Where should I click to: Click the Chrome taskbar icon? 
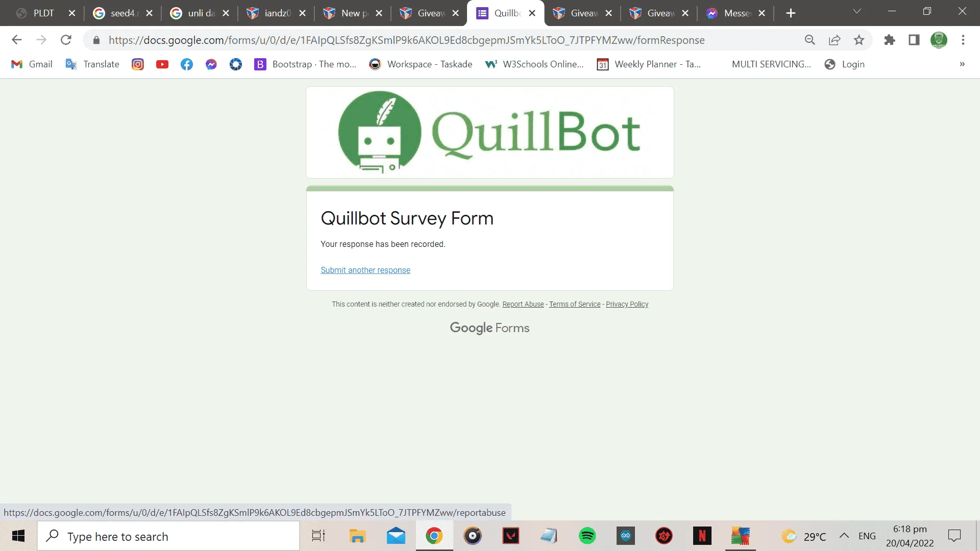(434, 536)
